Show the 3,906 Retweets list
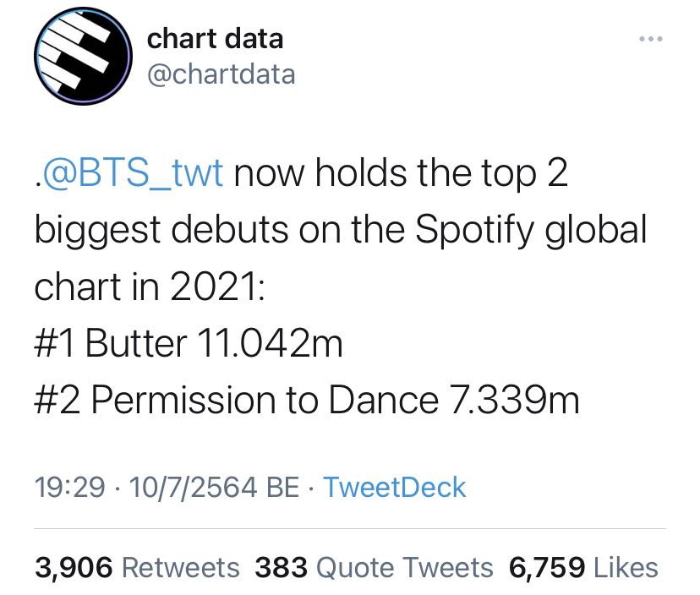 pos(137,568)
